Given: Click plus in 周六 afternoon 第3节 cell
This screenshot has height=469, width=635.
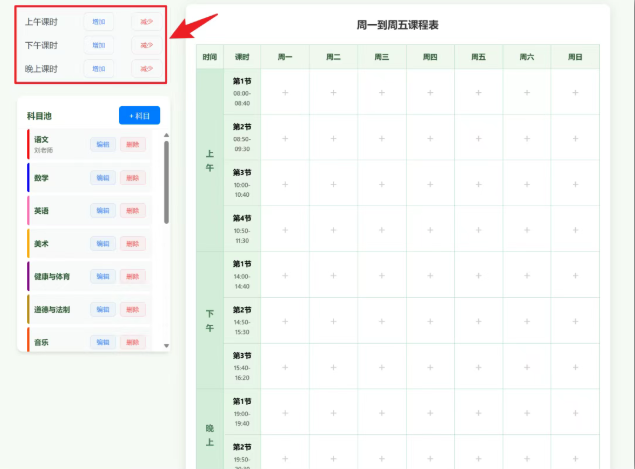Looking at the screenshot, I should pos(527,366).
